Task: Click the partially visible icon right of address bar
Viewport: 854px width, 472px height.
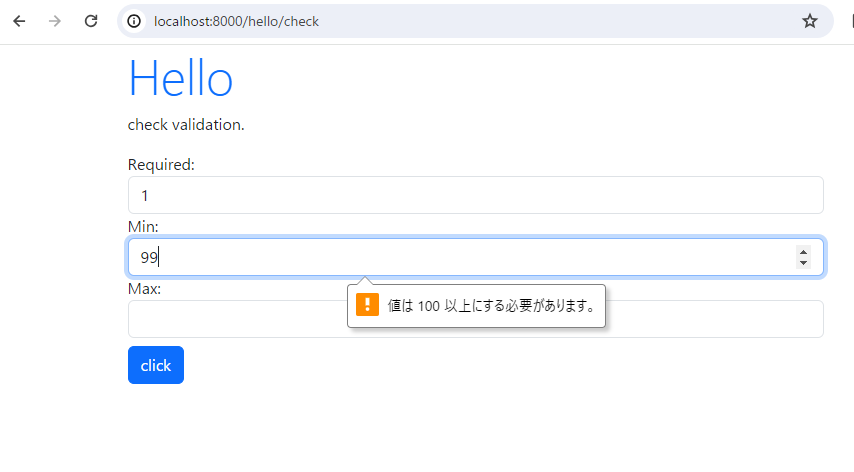Action: pyautogui.click(x=852, y=21)
